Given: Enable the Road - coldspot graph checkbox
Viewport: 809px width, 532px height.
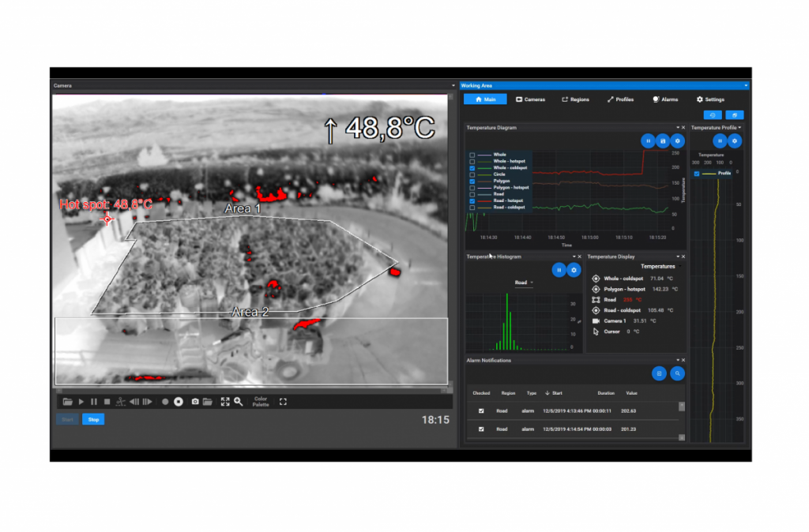Looking at the screenshot, I should click(x=472, y=208).
